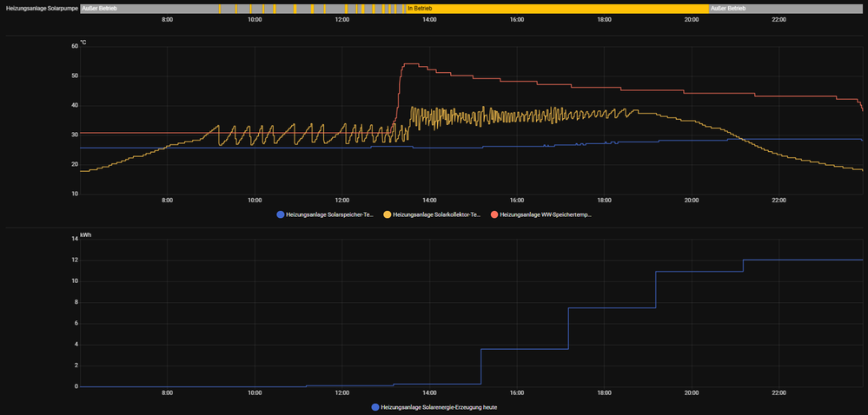Click the 14:00 tick under the pump timeline
This screenshot has height=415, width=868.
[x=429, y=19]
